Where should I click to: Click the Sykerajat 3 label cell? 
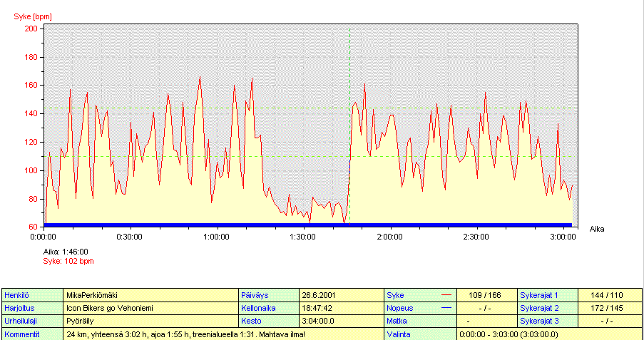coord(546,321)
